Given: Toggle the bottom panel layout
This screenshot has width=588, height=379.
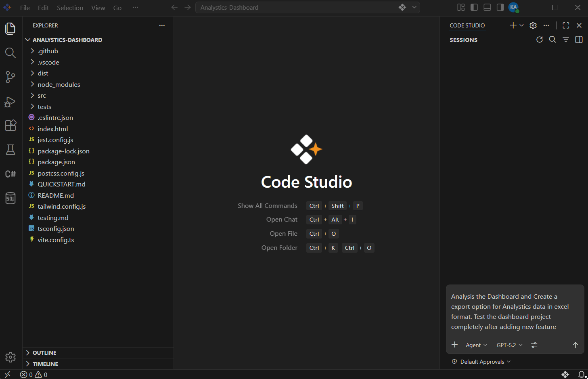Looking at the screenshot, I should 487,7.
